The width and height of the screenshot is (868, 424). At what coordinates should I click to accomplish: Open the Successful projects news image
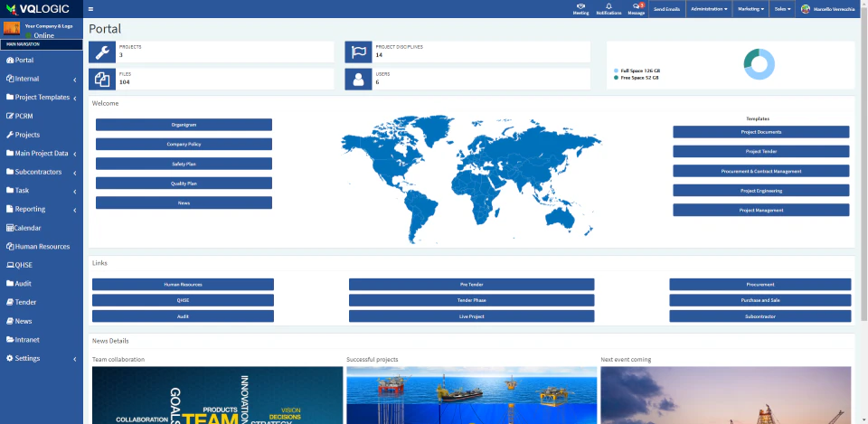472,395
